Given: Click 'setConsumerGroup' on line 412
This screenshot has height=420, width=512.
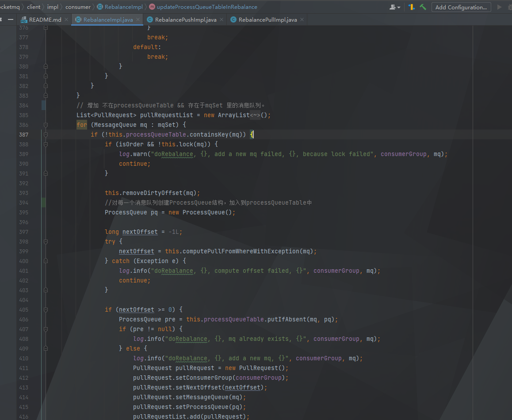Looking at the screenshot, I should [204, 378].
